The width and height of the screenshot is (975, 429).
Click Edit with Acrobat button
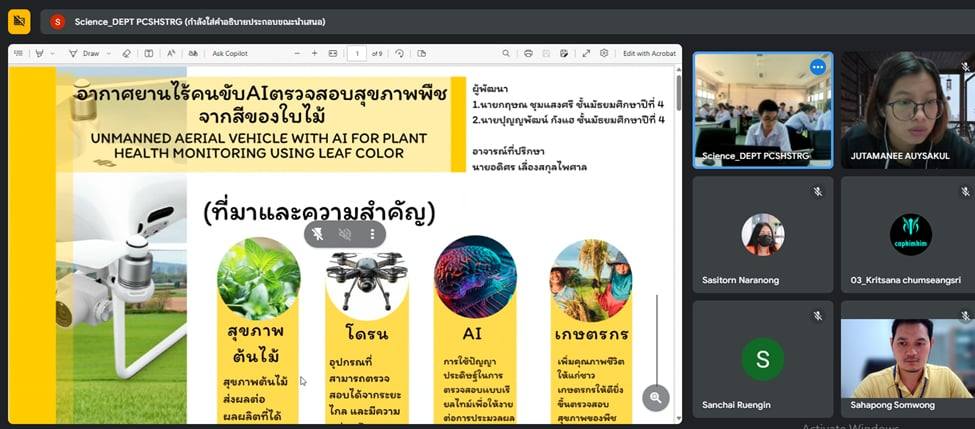click(x=649, y=53)
